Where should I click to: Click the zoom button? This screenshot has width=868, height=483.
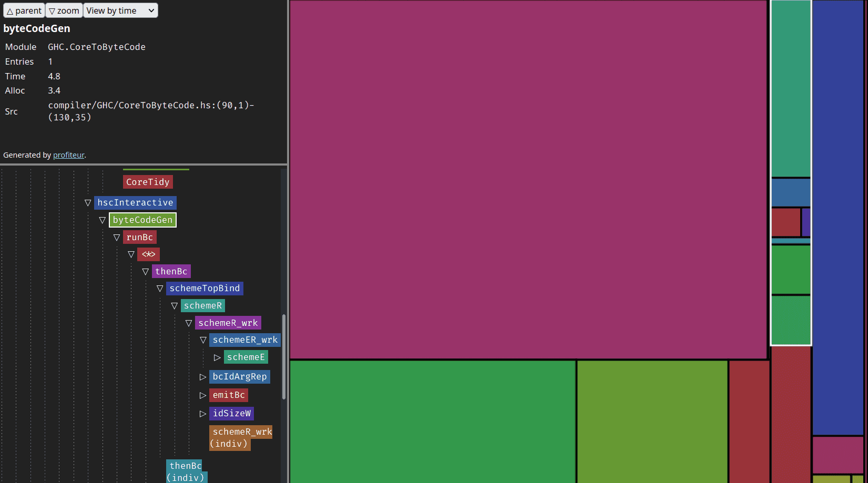click(x=64, y=11)
